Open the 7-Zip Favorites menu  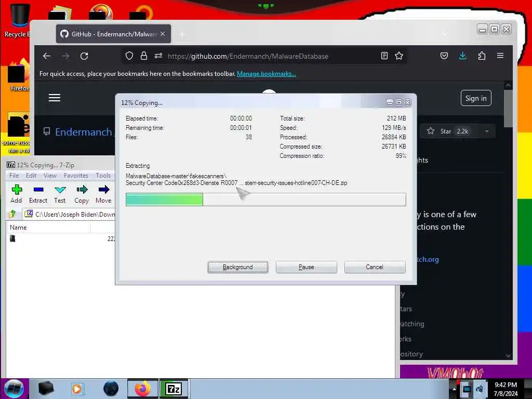coord(76,176)
